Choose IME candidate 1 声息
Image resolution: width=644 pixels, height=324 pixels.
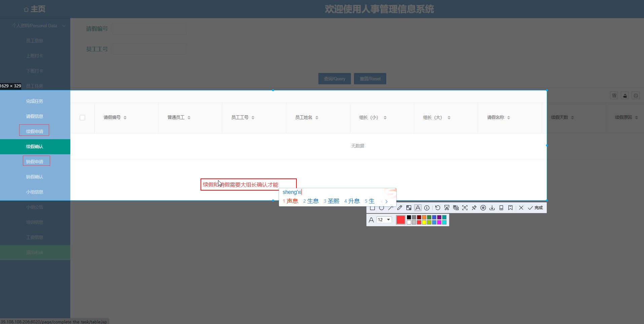[290, 201]
